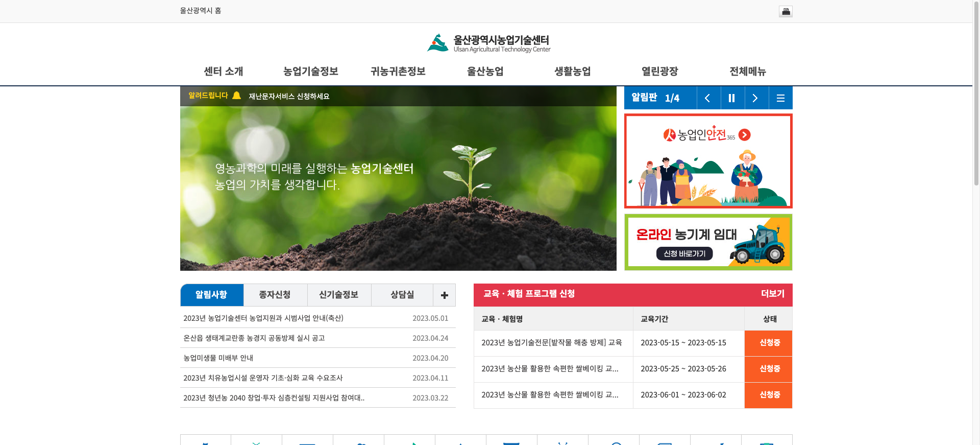
Task: Click the Ulsan Agricultural Technology Center logo
Action: click(489, 43)
